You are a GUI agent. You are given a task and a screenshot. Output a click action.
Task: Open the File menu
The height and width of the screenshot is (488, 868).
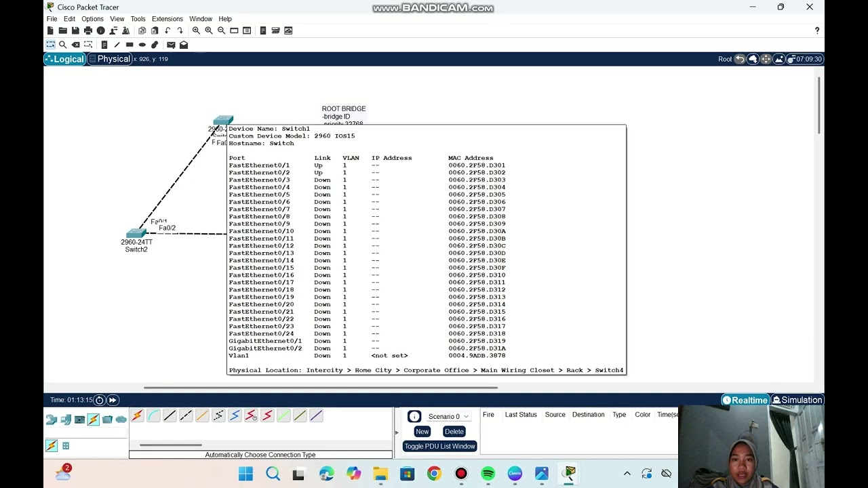52,19
